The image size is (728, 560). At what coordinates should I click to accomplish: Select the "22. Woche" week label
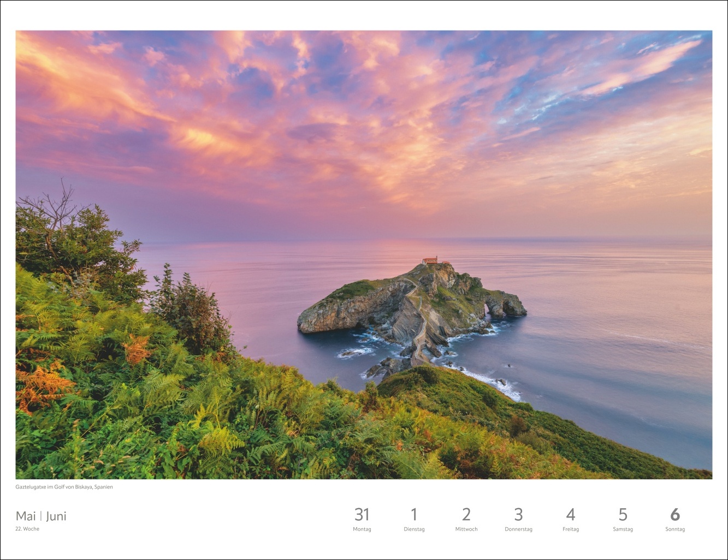[x=27, y=529]
